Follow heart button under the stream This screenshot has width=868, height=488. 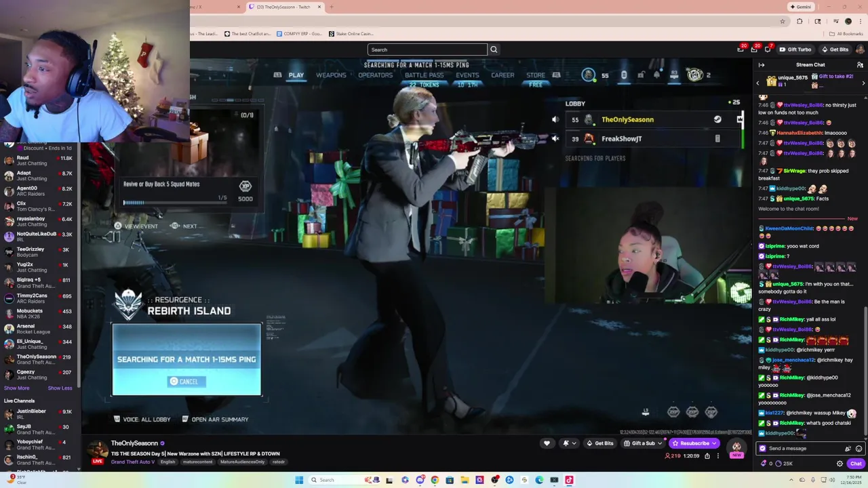tap(547, 443)
